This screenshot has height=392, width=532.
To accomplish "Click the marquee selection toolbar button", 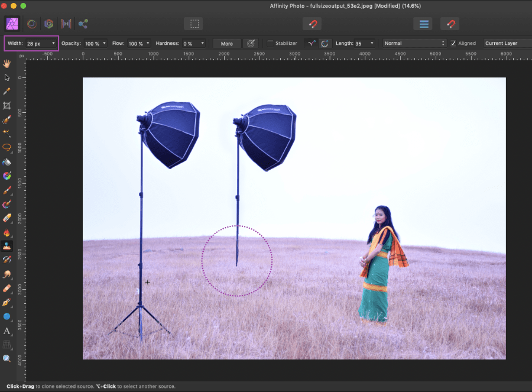I will pos(193,24).
